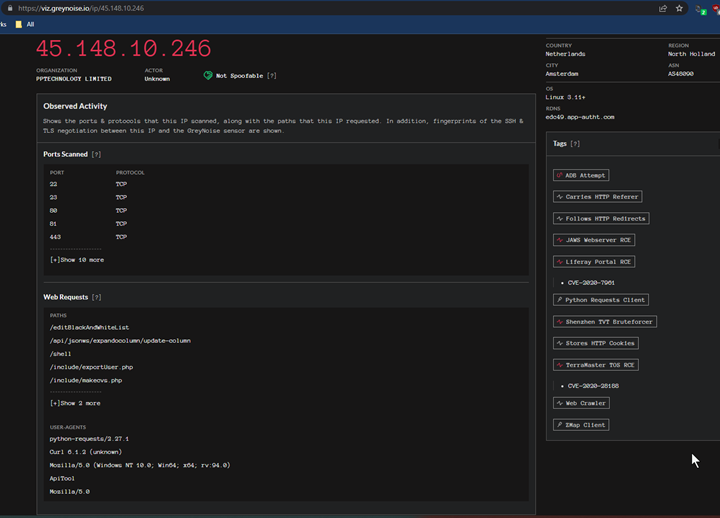
Task: Expand Show 2 more web paths
Action: 75,403
